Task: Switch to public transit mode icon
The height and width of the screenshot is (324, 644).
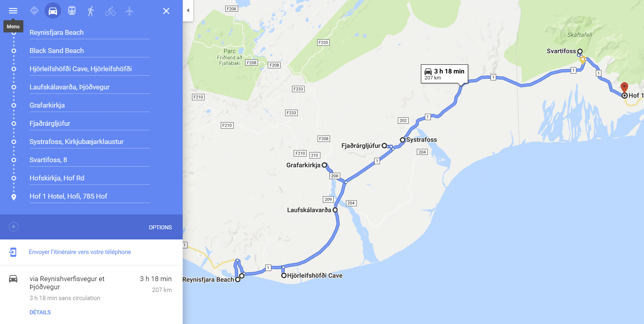Action: coord(72,11)
